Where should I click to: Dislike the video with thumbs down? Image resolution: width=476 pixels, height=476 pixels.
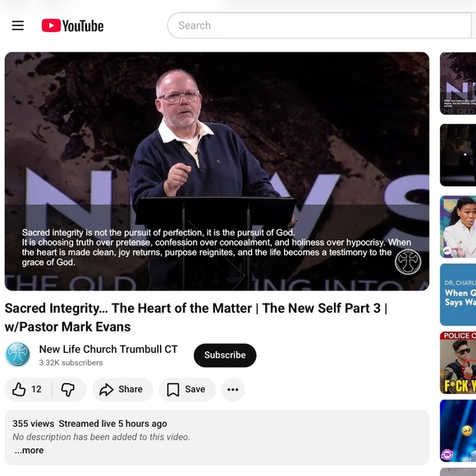(68, 389)
